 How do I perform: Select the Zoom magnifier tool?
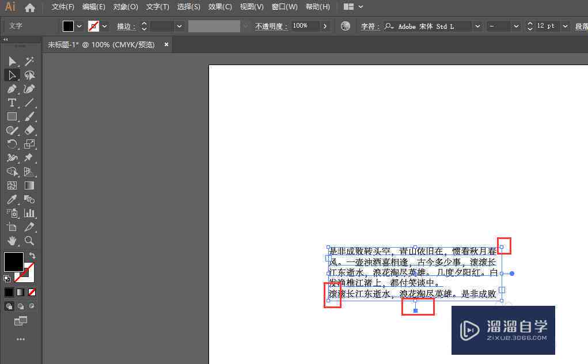(29, 240)
